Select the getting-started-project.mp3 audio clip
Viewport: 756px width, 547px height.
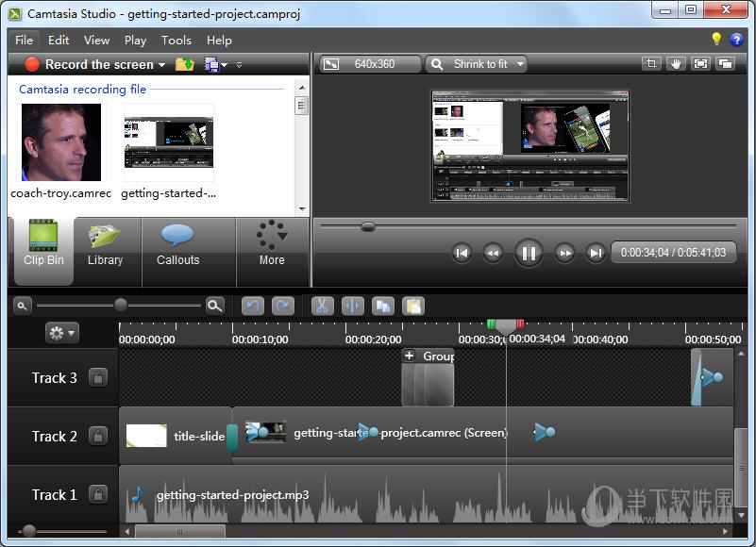[x=427, y=494]
